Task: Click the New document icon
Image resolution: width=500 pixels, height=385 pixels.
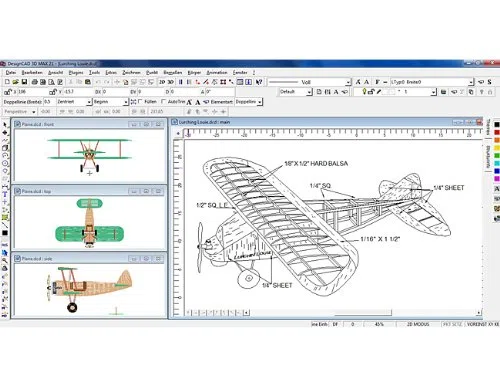Action: click(7, 82)
